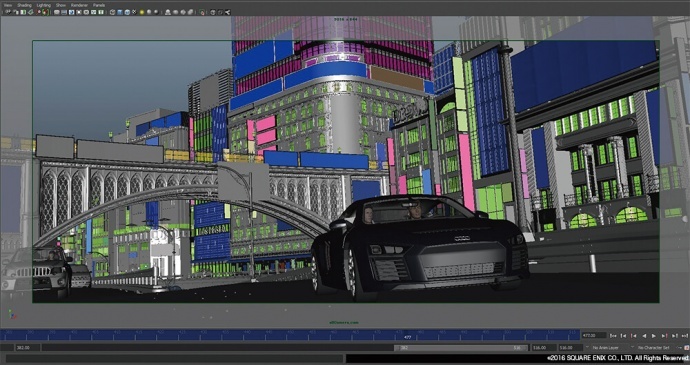Turn on use all lights bulb icon
The width and height of the screenshot is (690, 365).
point(142,12)
